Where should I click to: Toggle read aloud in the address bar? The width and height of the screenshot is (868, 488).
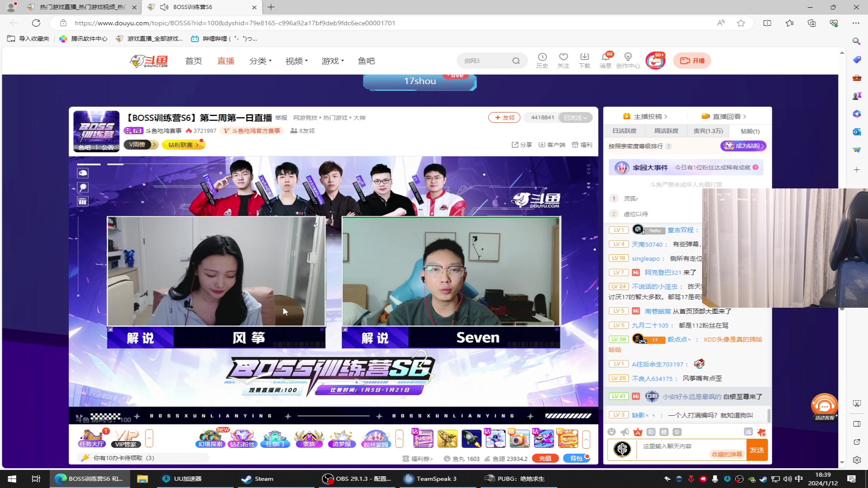[721, 23]
